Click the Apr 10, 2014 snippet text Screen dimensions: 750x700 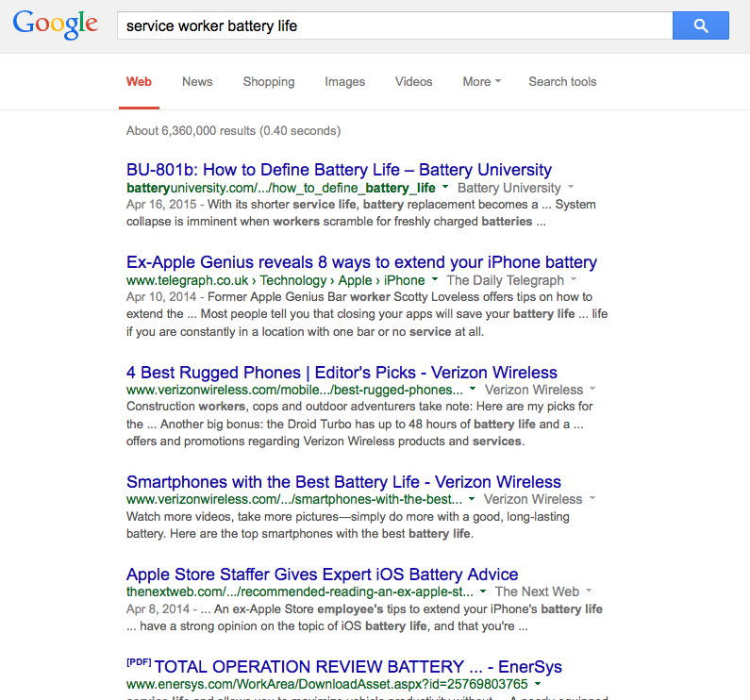161,297
